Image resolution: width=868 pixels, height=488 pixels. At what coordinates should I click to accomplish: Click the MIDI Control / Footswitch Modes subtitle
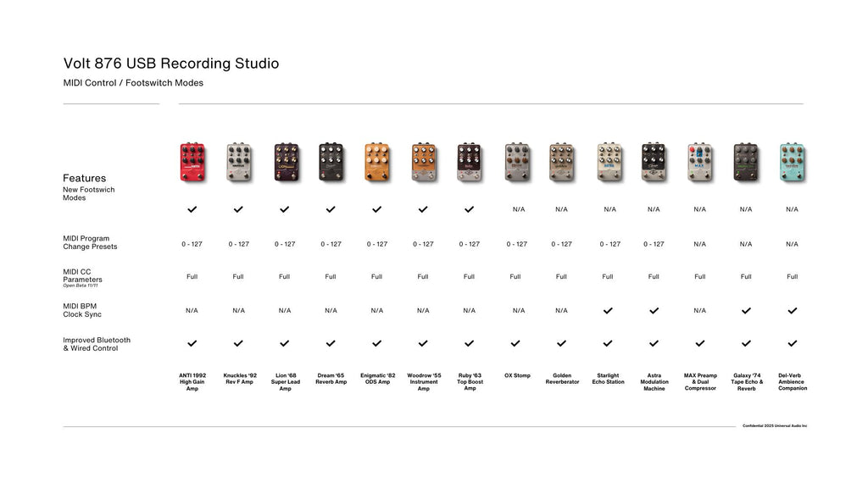click(x=133, y=83)
